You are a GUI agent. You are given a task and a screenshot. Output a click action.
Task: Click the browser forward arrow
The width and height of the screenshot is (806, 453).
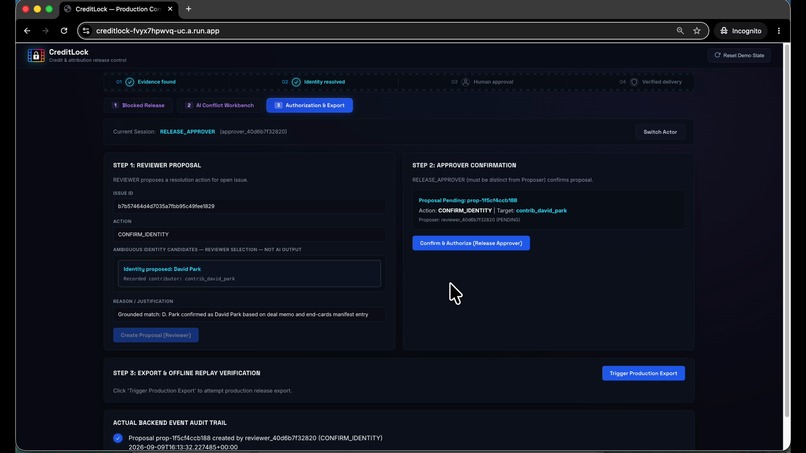tap(45, 31)
